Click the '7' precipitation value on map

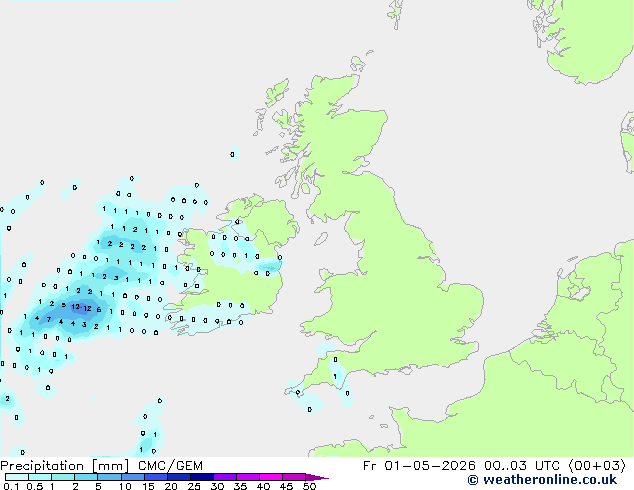click(49, 319)
